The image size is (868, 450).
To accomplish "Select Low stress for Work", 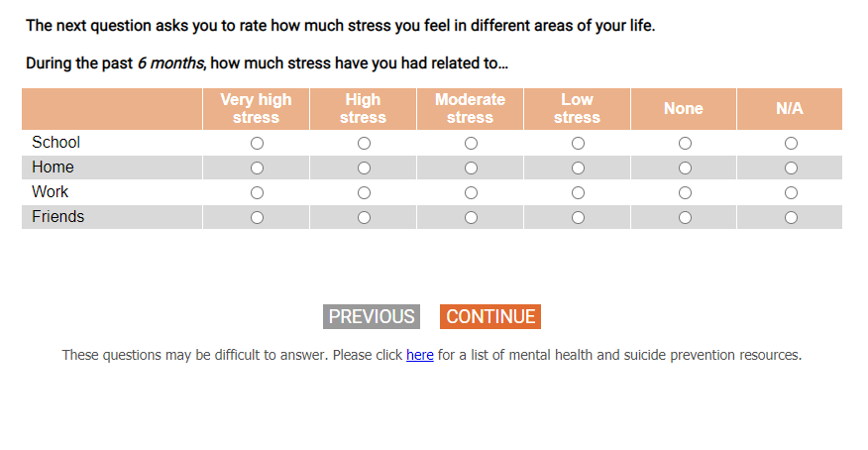I will pyautogui.click(x=578, y=193).
